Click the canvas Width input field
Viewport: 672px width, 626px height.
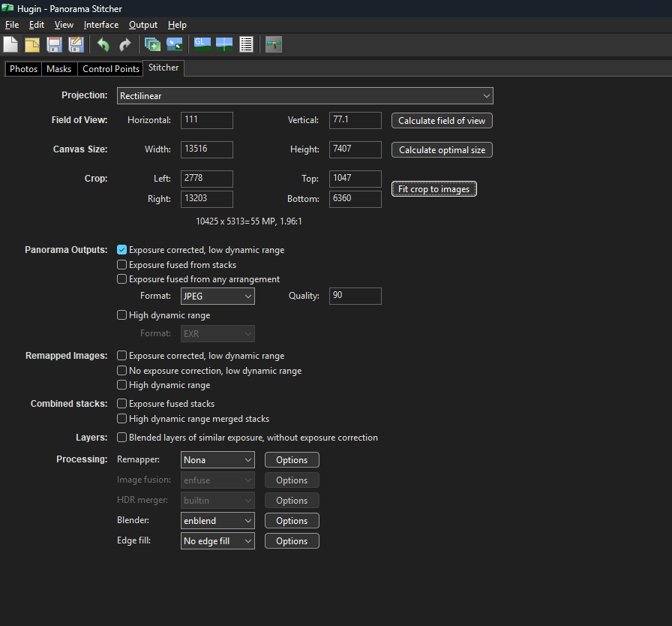pyautogui.click(x=207, y=149)
